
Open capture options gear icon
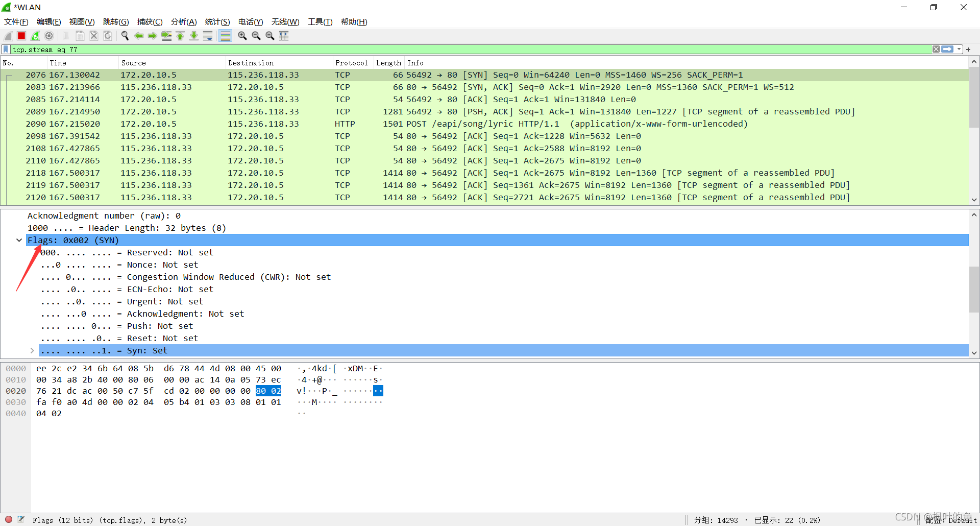[49, 36]
